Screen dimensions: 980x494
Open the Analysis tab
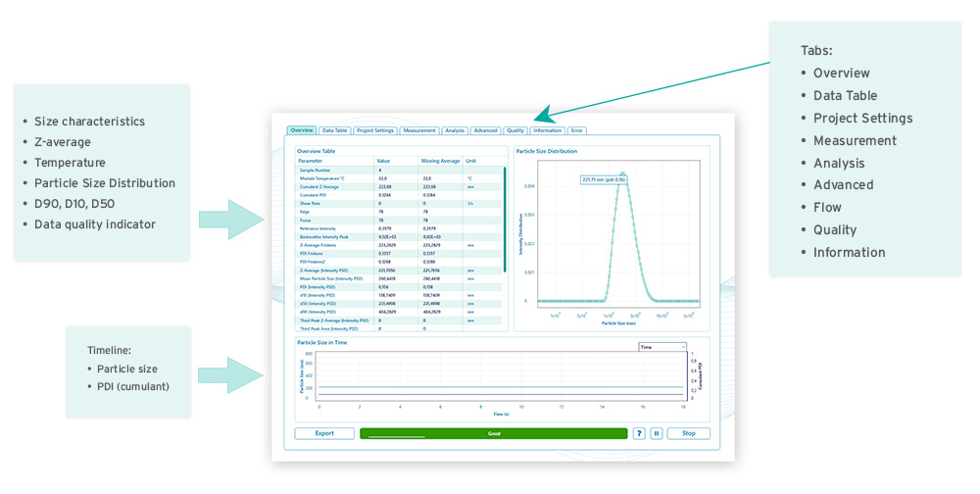[x=455, y=130]
